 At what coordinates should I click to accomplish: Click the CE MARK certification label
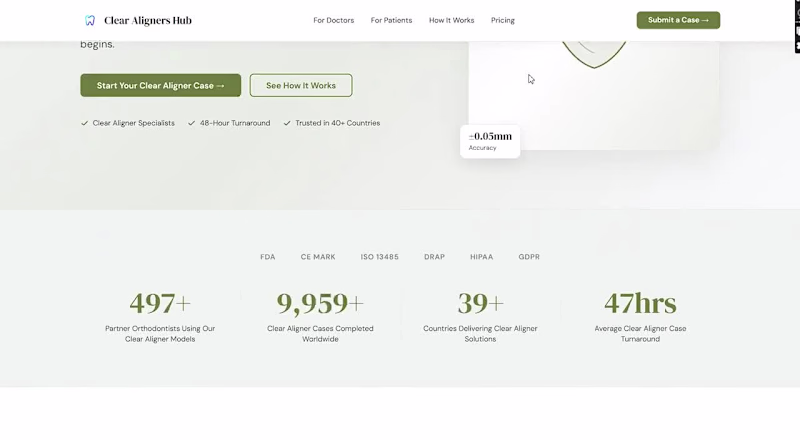[x=318, y=257]
